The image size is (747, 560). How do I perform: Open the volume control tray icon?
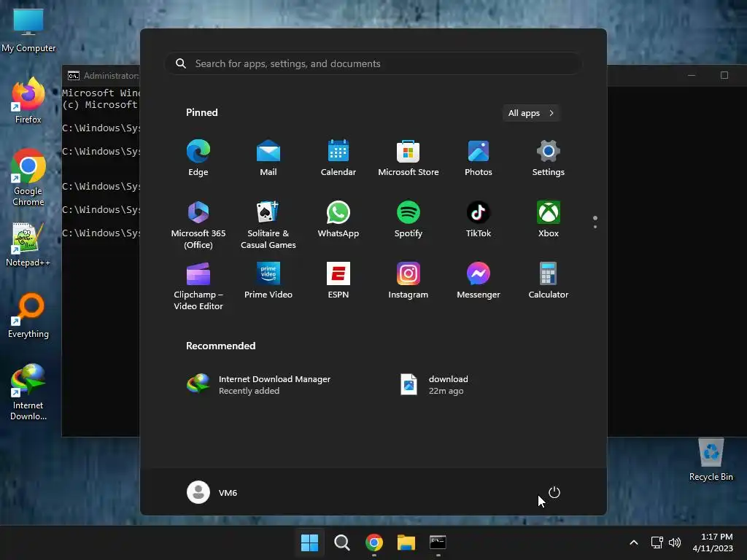[675, 542]
